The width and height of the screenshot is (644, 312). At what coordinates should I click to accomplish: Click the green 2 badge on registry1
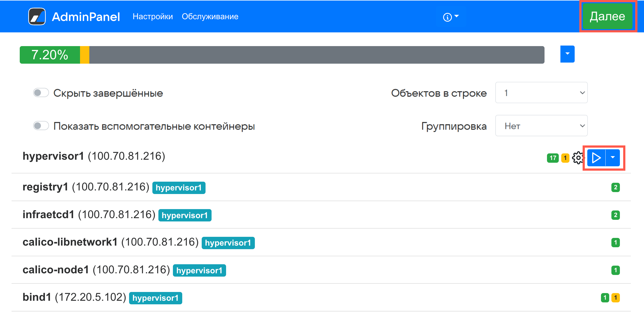(x=615, y=187)
